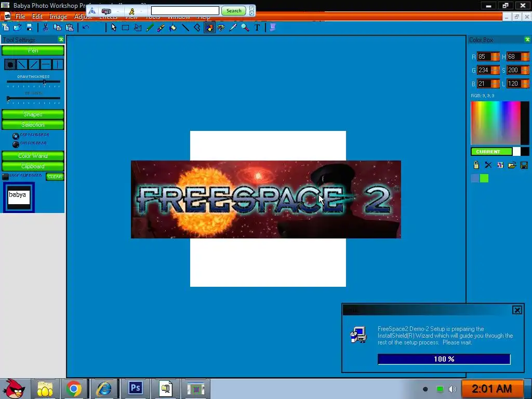Expand the Clipboard settings section
The height and width of the screenshot is (399, 532).
(33, 166)
